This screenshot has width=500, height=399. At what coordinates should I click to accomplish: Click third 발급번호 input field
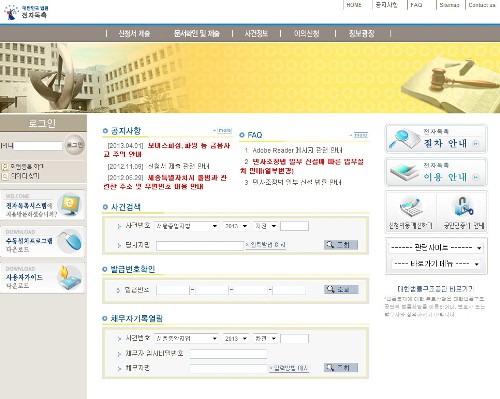250,290
